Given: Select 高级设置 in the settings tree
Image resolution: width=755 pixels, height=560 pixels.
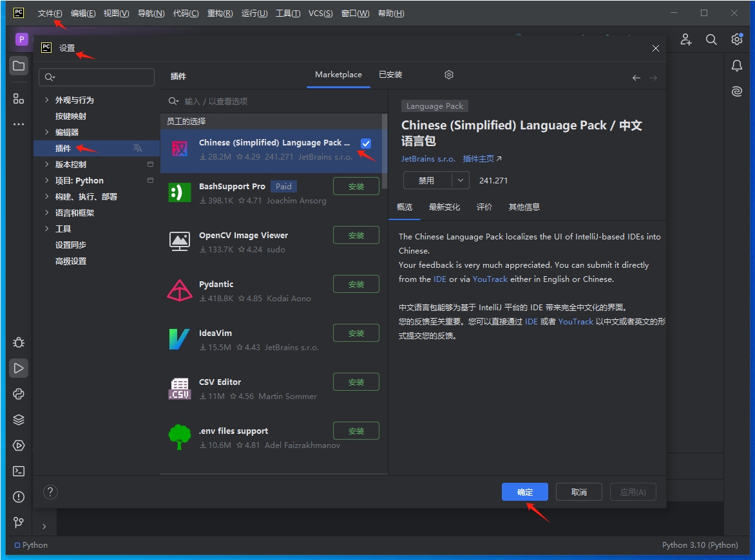Looking at the screenshot, I should click(x=71, y=261).
